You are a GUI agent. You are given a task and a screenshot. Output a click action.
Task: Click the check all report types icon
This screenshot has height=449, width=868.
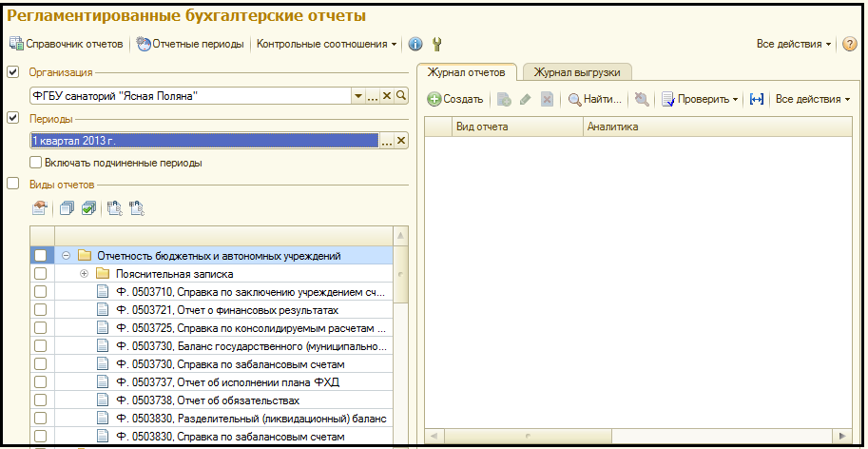(x=88, y=207)
